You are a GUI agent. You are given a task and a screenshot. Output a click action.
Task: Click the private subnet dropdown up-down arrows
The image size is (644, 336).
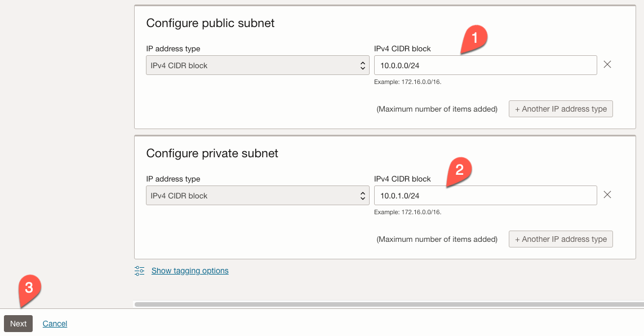click(362, 196)
